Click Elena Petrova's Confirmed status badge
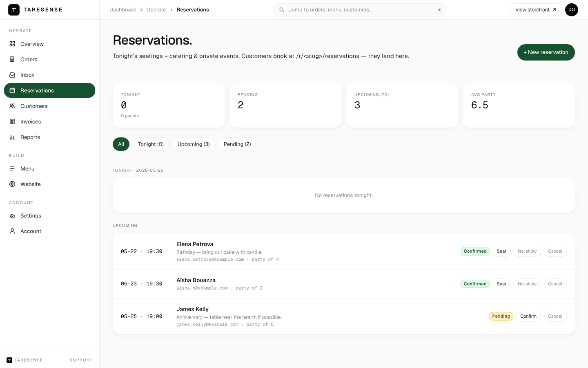This screenshot has height=368, width=588. (475, 251)
